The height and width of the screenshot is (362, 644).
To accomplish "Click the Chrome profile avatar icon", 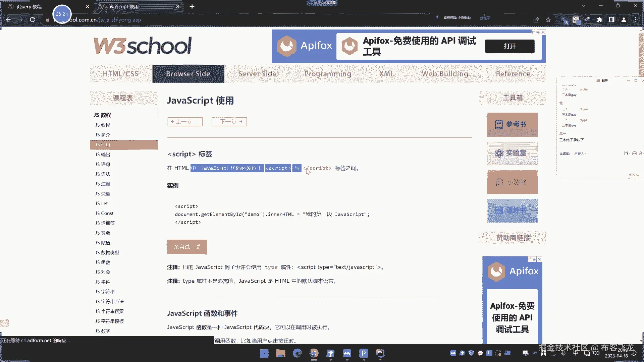I will point(624,20).
